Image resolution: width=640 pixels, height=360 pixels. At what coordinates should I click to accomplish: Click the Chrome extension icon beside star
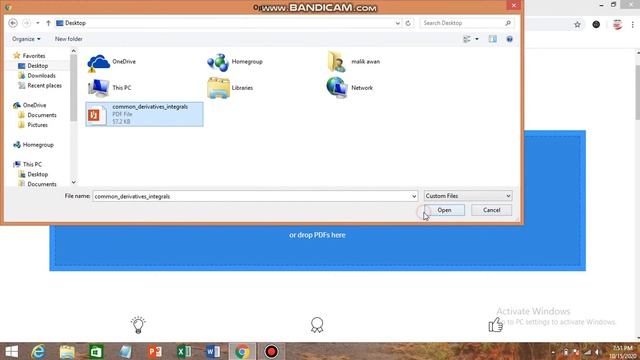tap(596, 25)
